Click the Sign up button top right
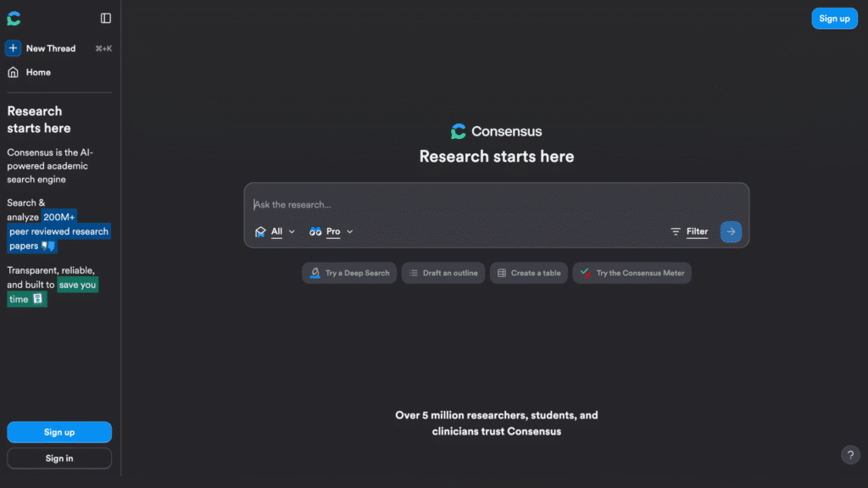 coord(834,18)
